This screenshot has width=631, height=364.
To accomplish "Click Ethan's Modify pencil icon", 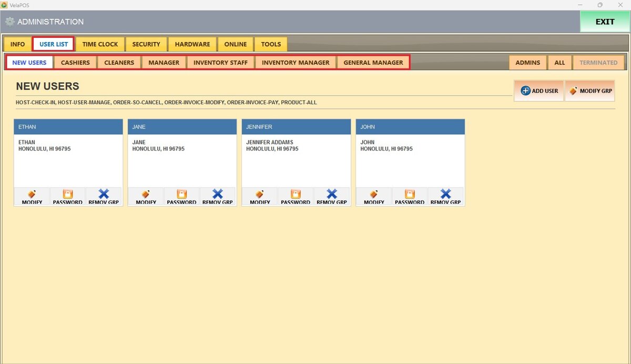I will click(32, 194).
